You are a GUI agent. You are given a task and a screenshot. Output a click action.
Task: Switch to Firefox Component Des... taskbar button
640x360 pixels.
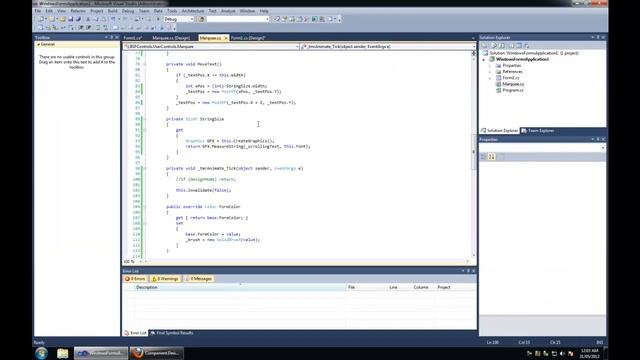[157, 353]
